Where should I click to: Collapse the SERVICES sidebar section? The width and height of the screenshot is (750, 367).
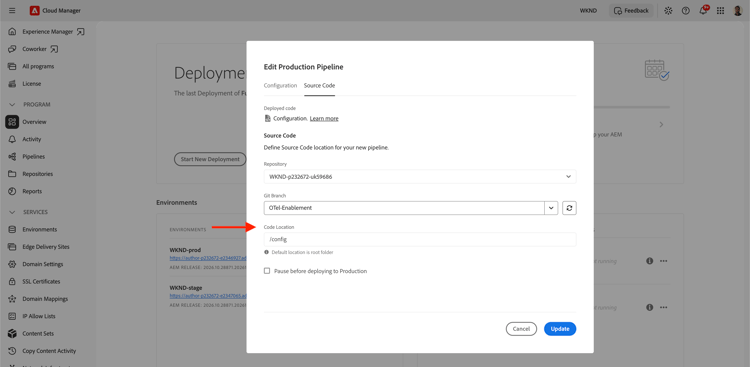tap(12, 212)
